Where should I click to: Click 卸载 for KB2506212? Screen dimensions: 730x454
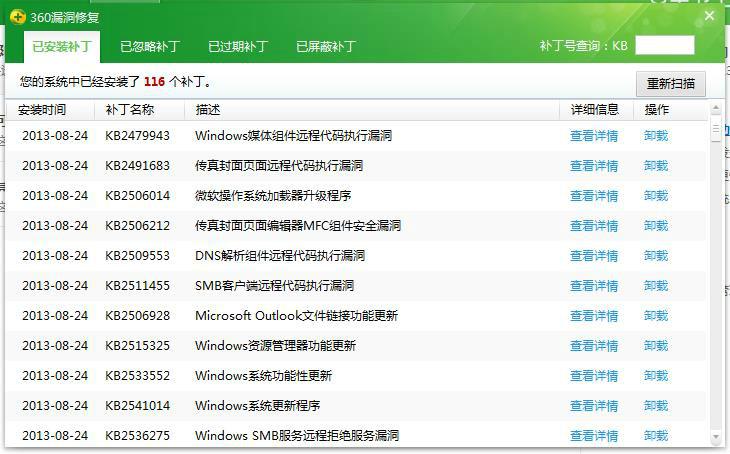tap(656, 226)
